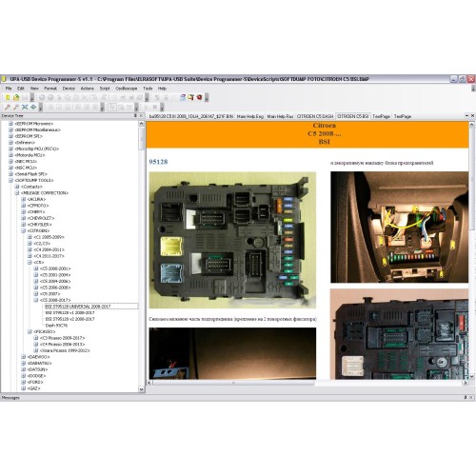Click the BSI fuse box unit photo
476x476 pixels.
232,240
